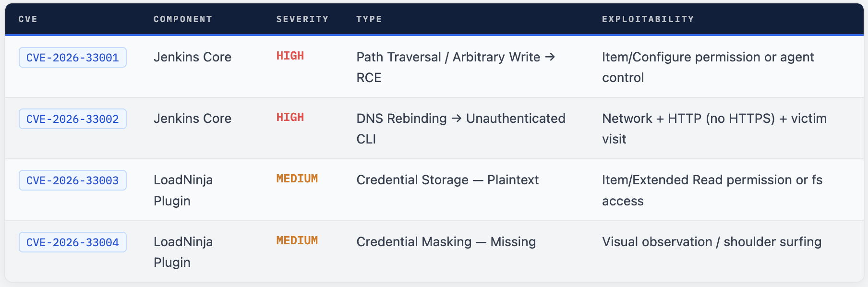
Task: Click Jenkins Core in the first row
Action: (193, 57)
